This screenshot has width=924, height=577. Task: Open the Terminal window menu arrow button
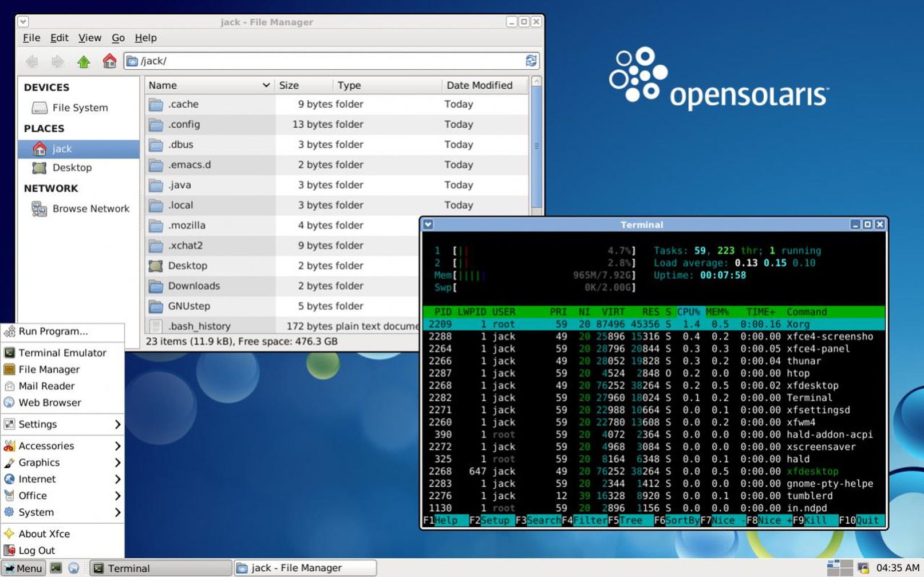pos(428,224)
